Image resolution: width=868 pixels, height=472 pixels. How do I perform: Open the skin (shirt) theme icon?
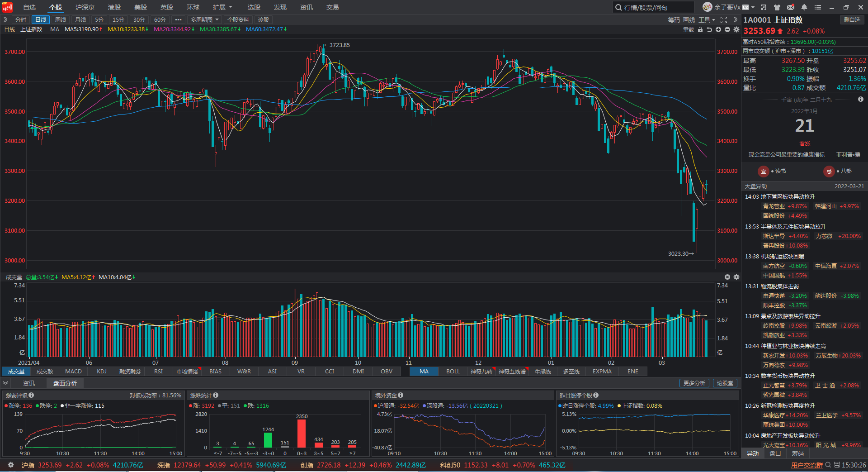(777, 7)
